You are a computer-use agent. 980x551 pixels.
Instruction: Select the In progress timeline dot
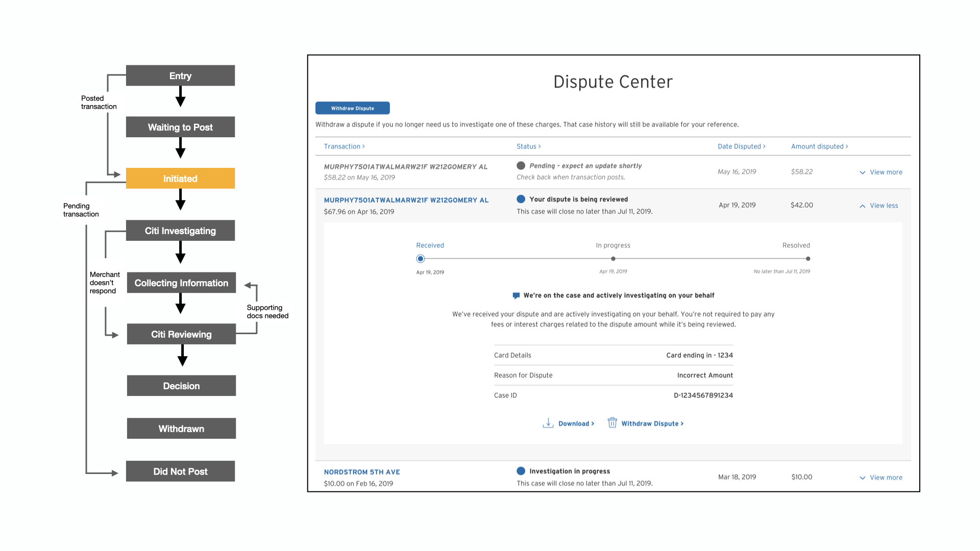[613, 259]
